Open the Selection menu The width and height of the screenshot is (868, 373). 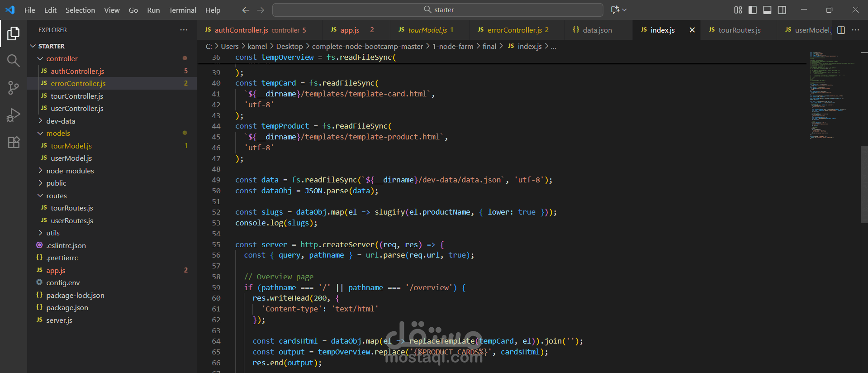click(x=80, y=10)
